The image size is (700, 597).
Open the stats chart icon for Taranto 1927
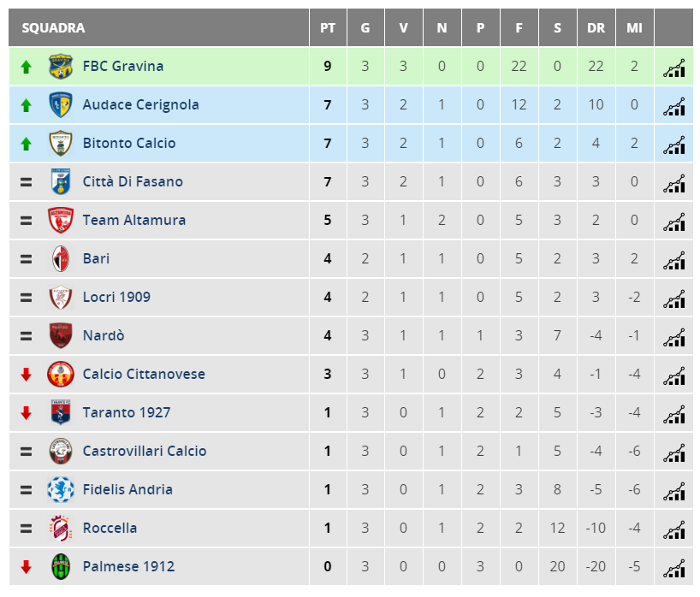pyautogui.click(x=673, y=415)
